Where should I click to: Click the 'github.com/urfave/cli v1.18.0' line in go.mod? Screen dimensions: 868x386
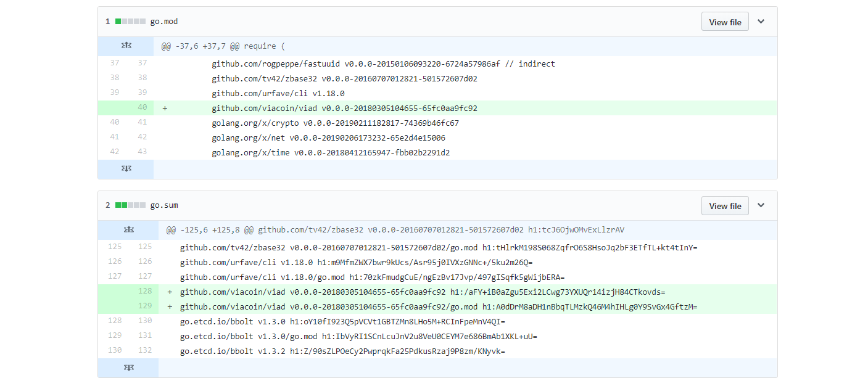coord(278,93)
